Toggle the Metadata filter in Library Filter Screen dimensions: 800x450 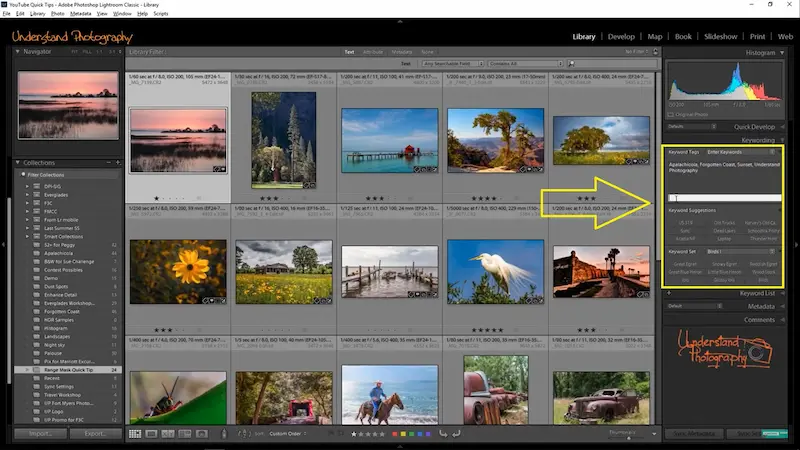pos(401,51)
